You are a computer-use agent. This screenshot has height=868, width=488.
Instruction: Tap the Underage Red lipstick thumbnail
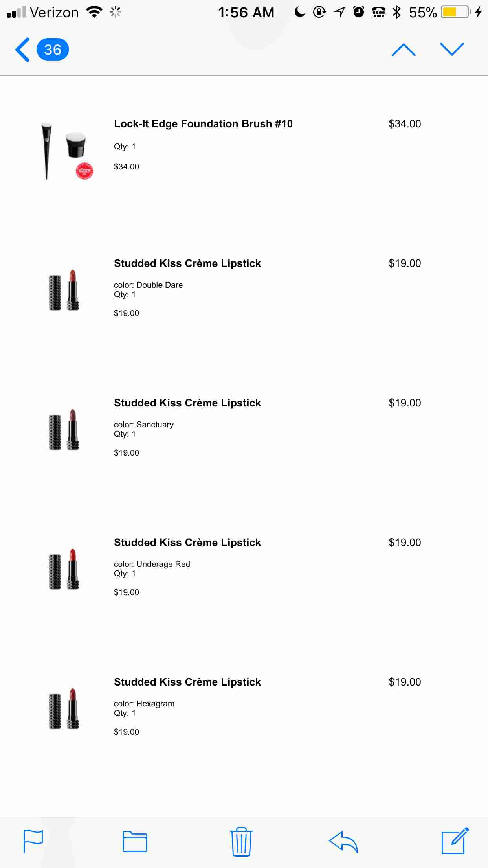[x=64, y=569]
